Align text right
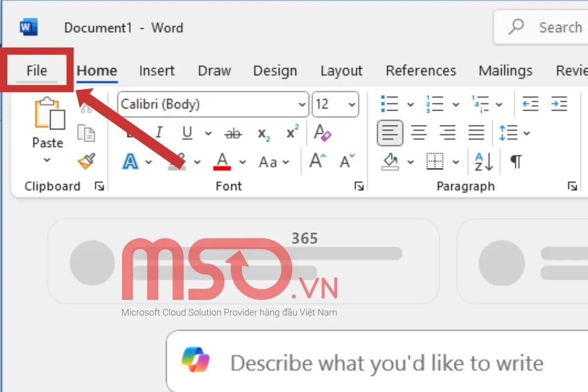588x392 pixels. coord(447,133)
